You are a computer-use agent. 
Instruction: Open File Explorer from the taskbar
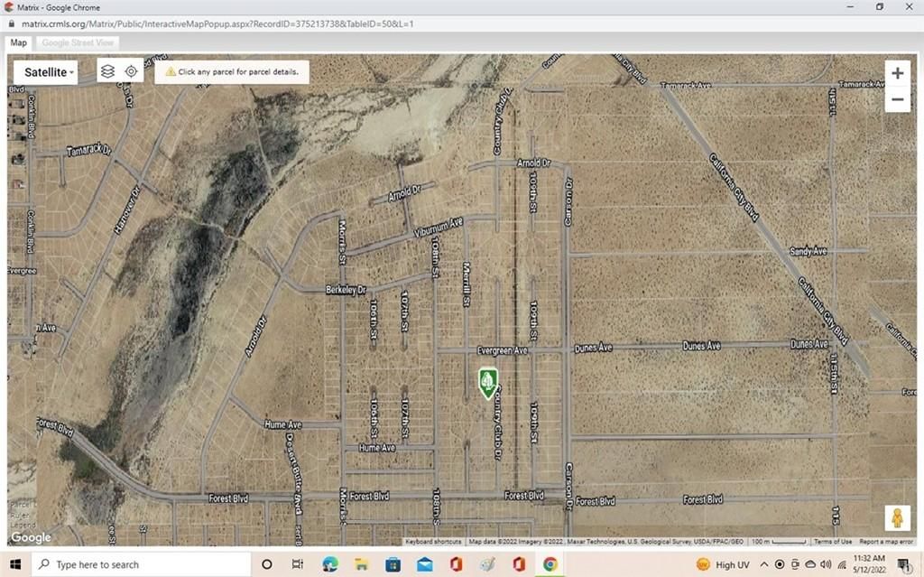pos(361,564)
